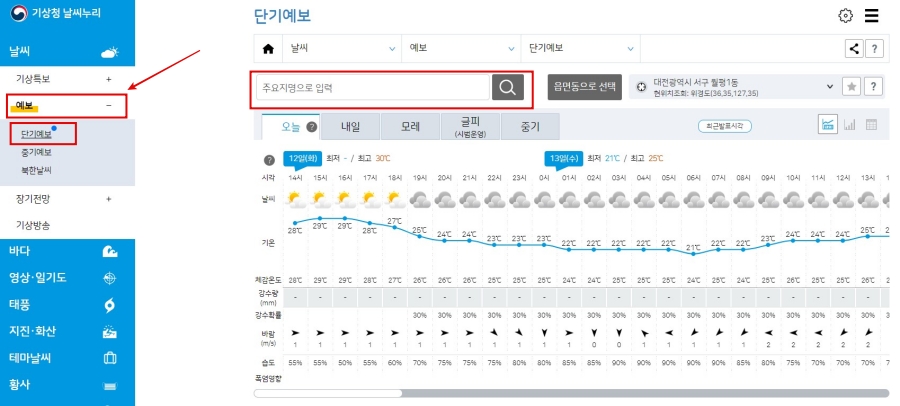This screenshot has width=900, height=406.
Task: Switch to the 글피 (시범운영) tab
Action: [470, 127]
